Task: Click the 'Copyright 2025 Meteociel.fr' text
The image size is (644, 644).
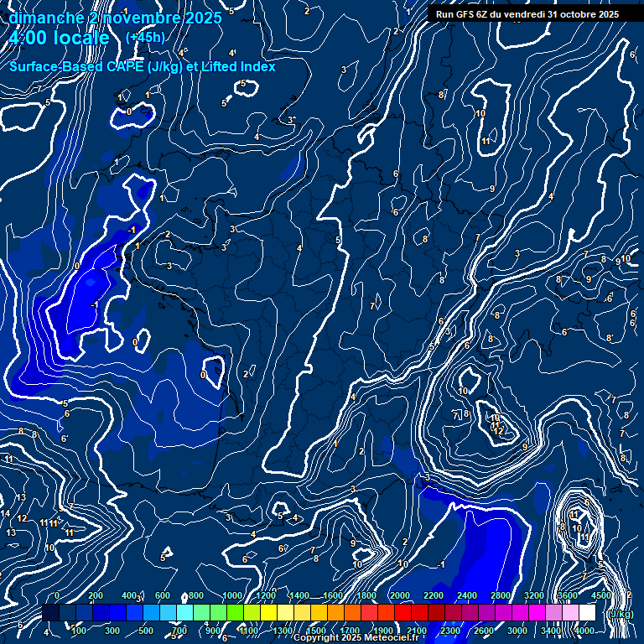Action: (356, 637)
